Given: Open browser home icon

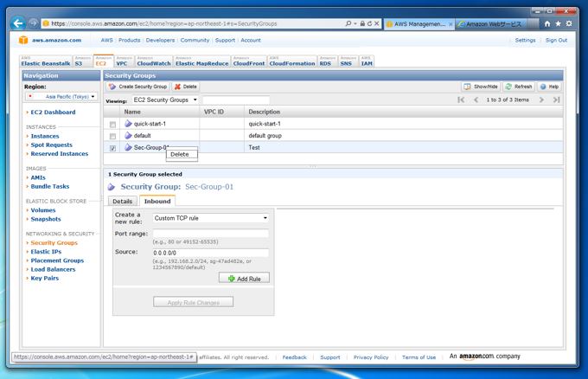Looking at the screenshot, I should (547, 23).
